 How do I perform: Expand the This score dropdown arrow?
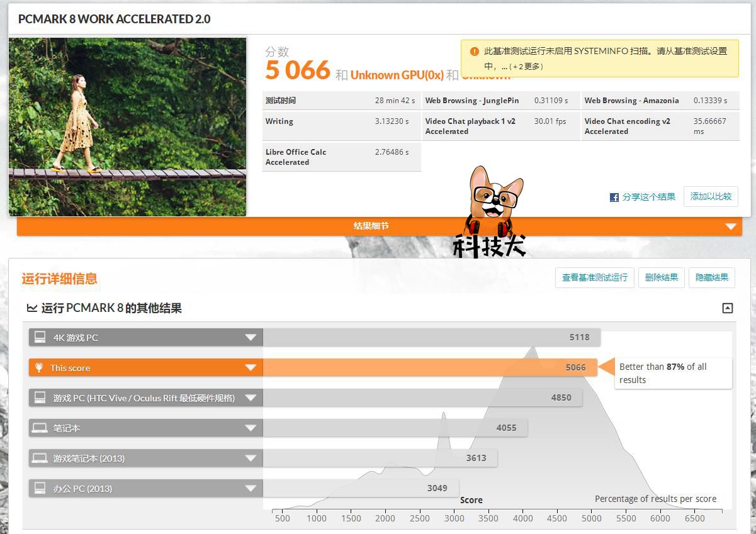pos(251,367)
